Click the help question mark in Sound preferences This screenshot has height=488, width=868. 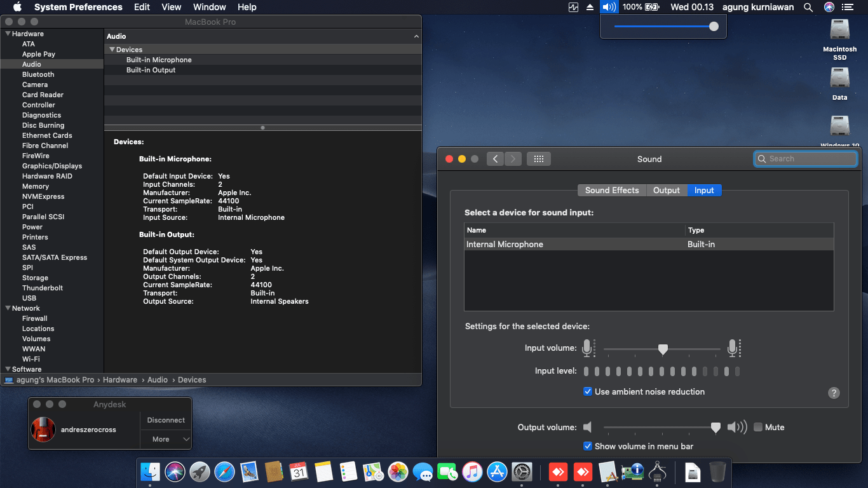pos(834,393)
